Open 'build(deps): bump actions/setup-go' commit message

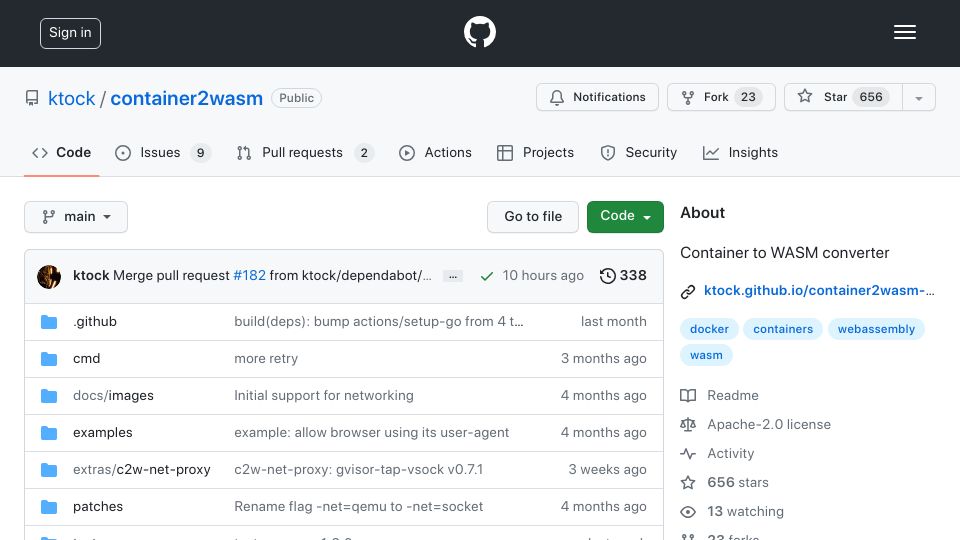tap(379, 321)
